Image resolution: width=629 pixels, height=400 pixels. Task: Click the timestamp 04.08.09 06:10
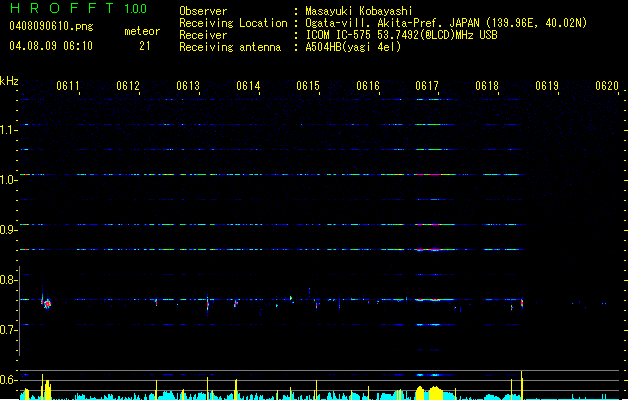pos(51,46)
